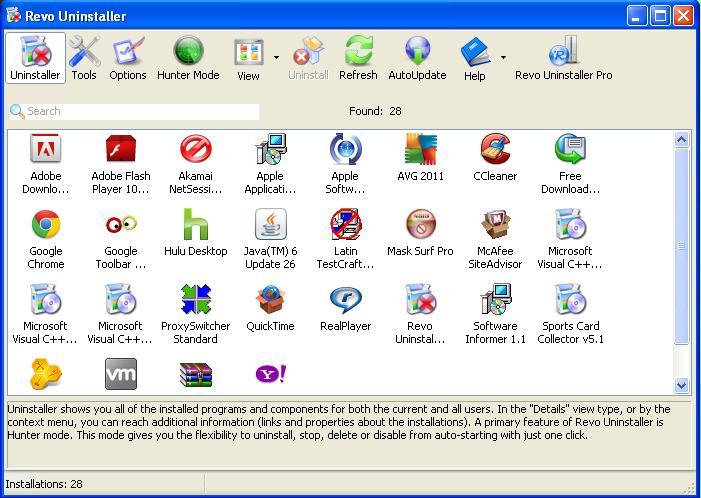Expand the Help dropdown arrow

(x=503, y=58)
